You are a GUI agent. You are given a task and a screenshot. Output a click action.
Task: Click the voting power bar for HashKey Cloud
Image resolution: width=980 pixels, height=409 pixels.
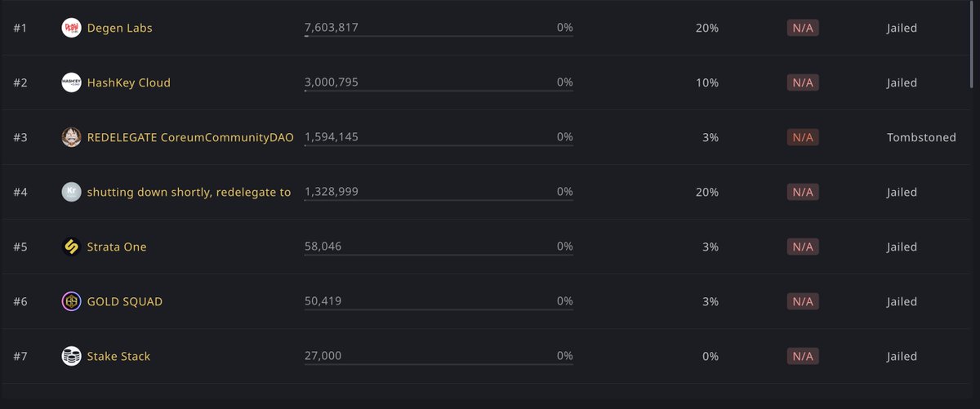[439, 91]
